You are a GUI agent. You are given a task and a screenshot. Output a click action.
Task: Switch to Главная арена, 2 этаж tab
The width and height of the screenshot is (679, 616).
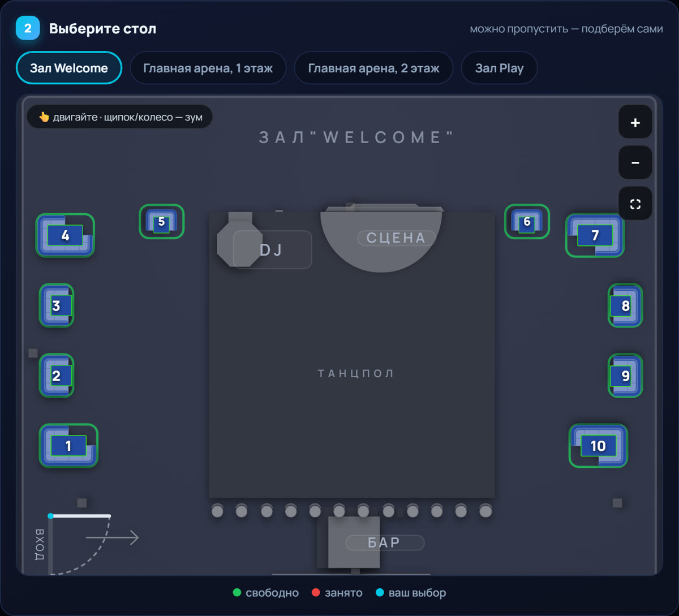point(373,68)
